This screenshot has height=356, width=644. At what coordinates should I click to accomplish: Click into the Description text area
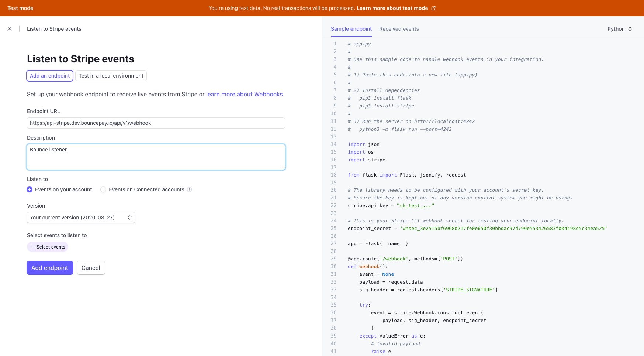(x=156, y=157)
